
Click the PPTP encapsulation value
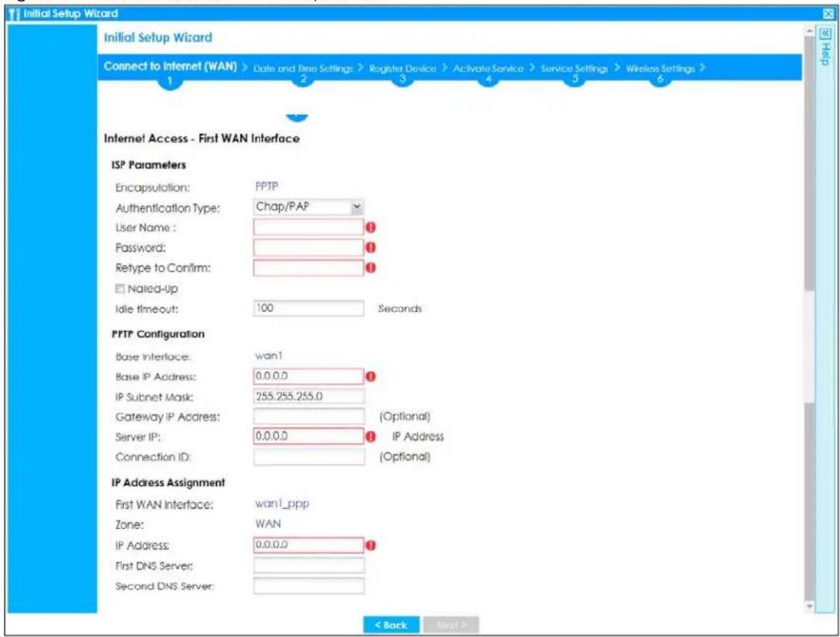click(266, 186)
